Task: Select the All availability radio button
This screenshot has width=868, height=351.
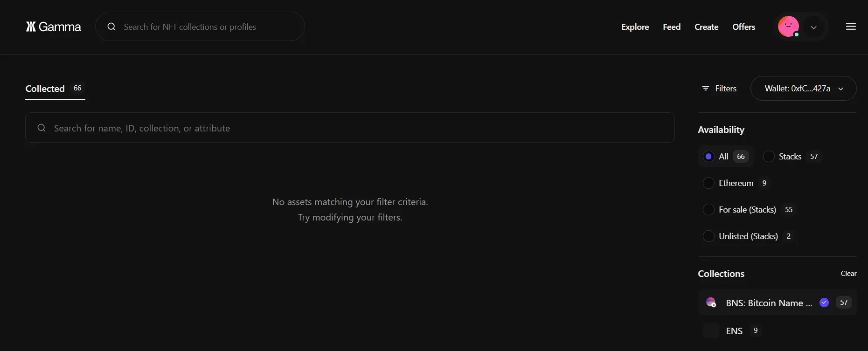Action: (x=708, y=157)
